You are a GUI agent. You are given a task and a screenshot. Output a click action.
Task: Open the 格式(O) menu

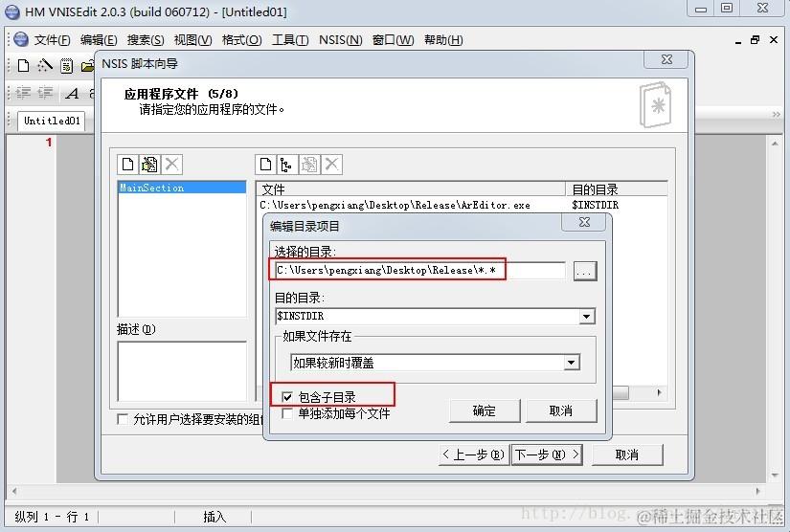click(242, 40)
